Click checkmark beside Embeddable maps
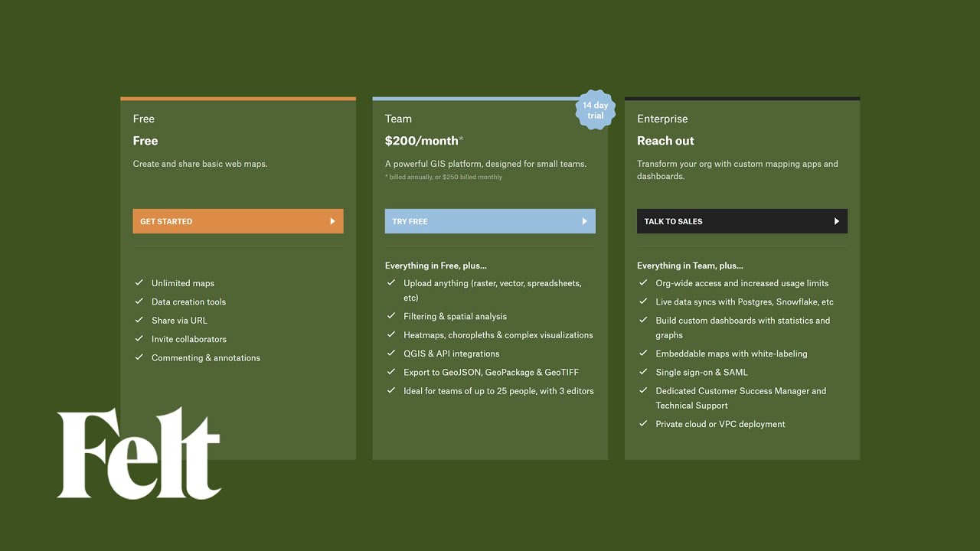The image size is (980, 551). (642, 353)
